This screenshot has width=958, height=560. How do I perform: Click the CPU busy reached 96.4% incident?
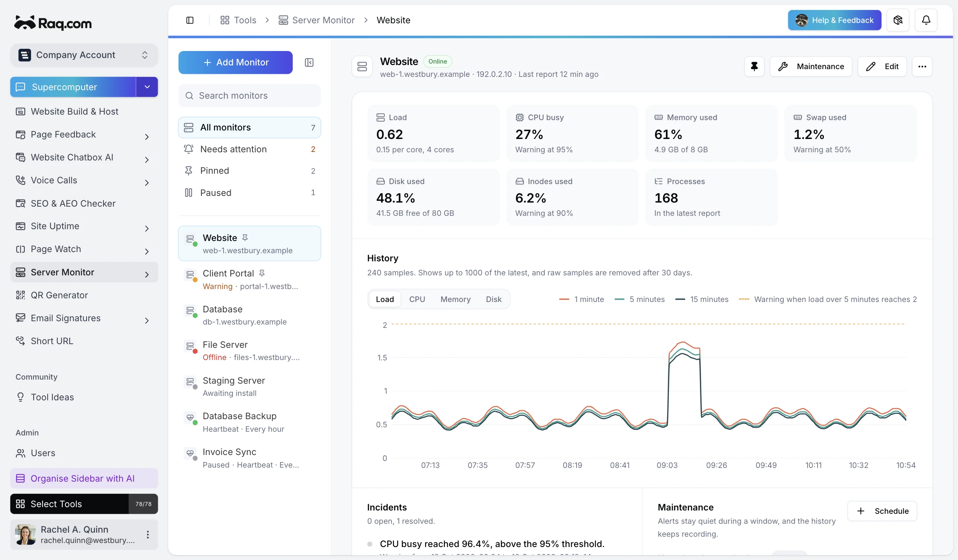pyautogui.click(x=492, y=544)
